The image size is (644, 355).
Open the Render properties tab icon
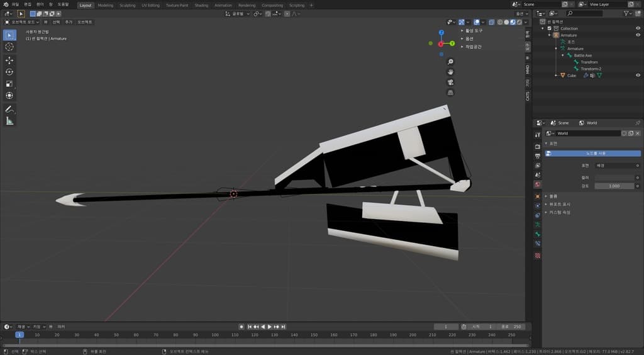[x=538, y=146]
